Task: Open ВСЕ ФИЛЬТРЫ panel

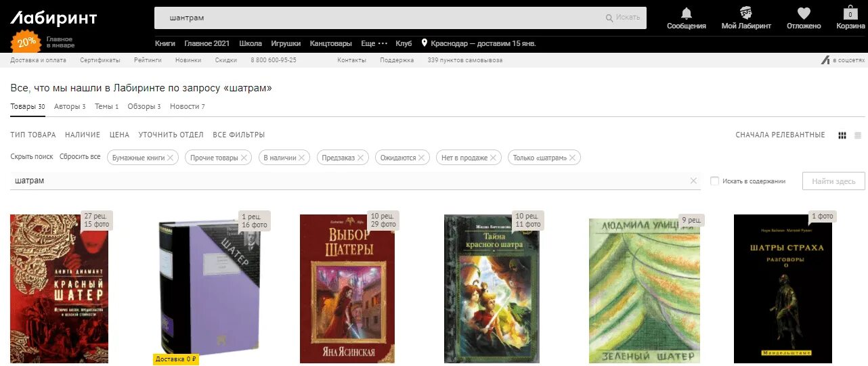Action: (238, 135)
